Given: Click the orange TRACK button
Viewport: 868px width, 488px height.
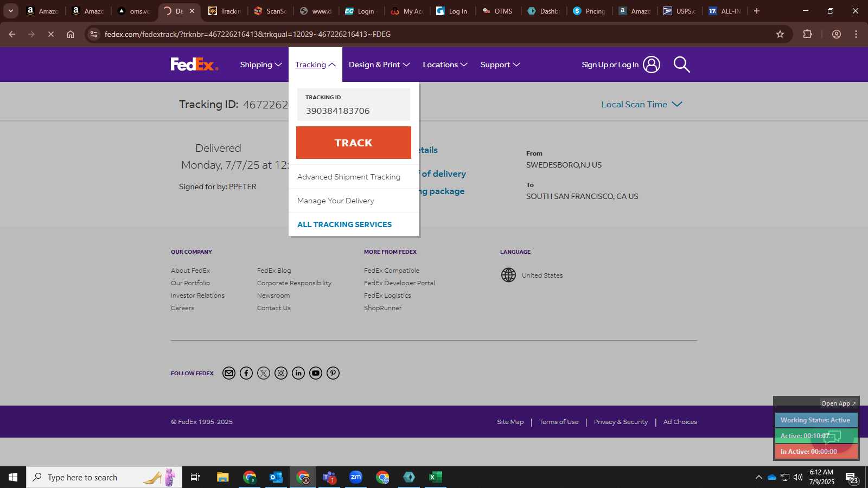Looking at the screenshot, I should pyautogui.click(x=354, y=143).
